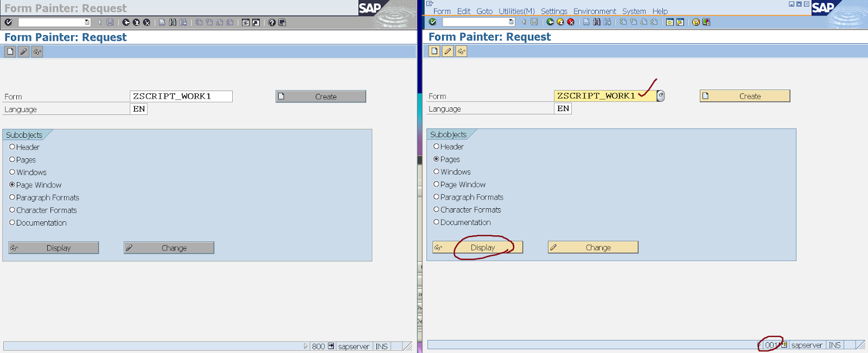The image size is (868, 353).
Task: Click Generate Shortcut icon in right window
Action: click(680, 22)
